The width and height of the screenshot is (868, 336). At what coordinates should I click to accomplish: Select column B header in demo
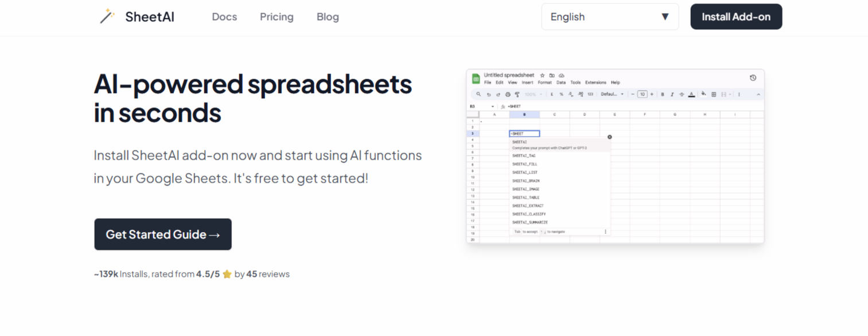[524, 114]
